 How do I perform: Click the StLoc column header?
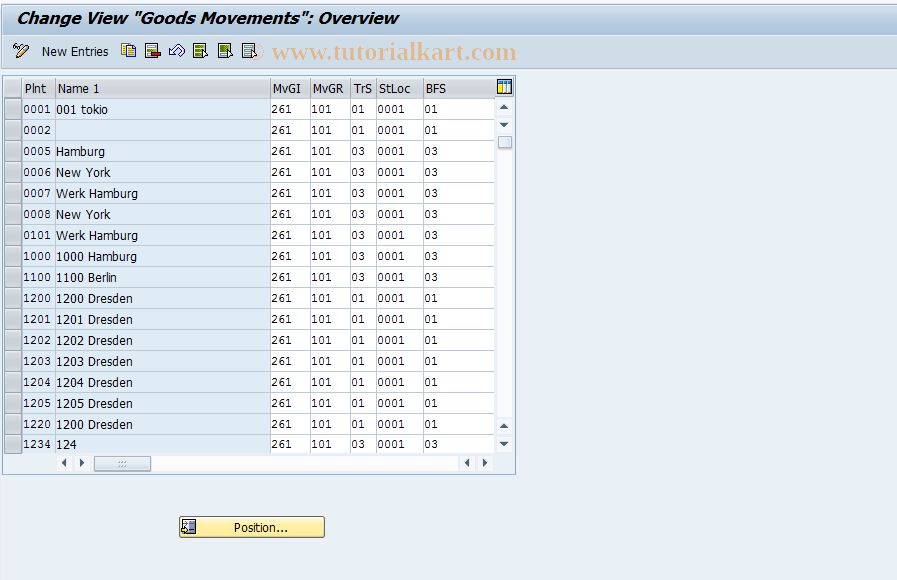(x=399, y=89)
